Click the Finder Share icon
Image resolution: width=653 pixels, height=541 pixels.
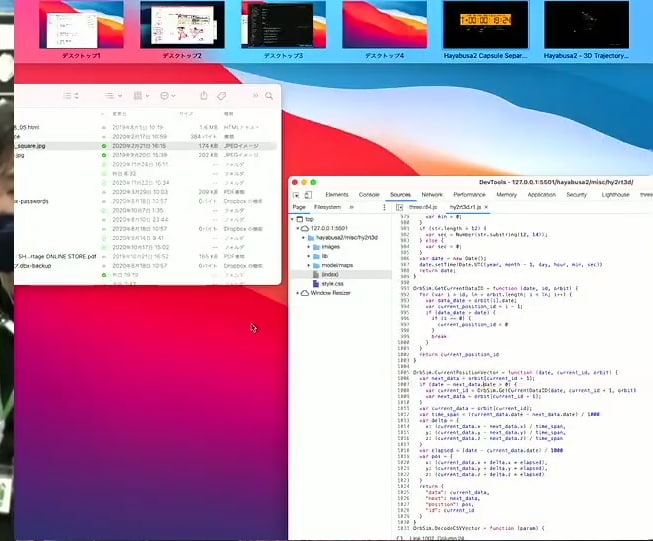tap(204, 95)
